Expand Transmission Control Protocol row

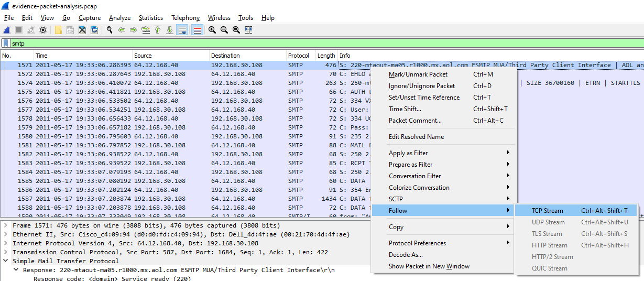point(6,252)
